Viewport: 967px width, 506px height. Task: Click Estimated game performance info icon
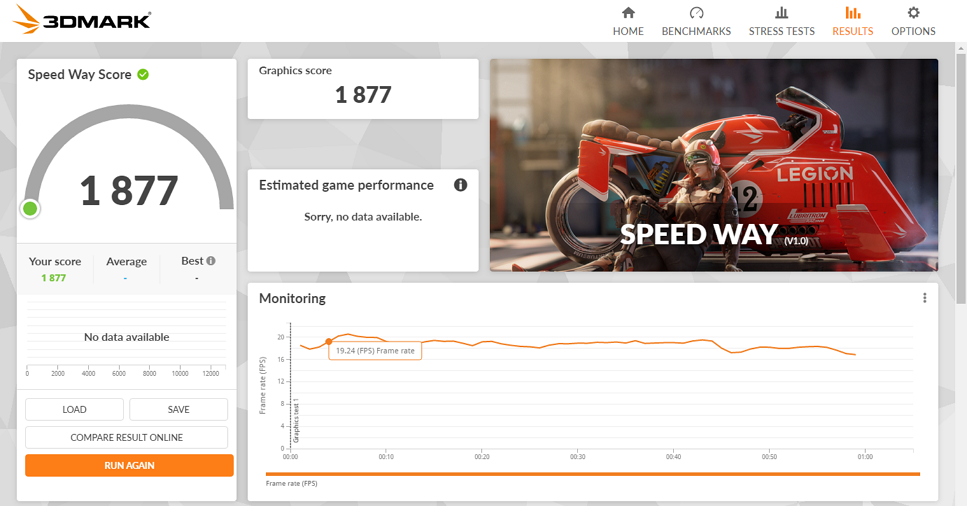pos(461,185)
